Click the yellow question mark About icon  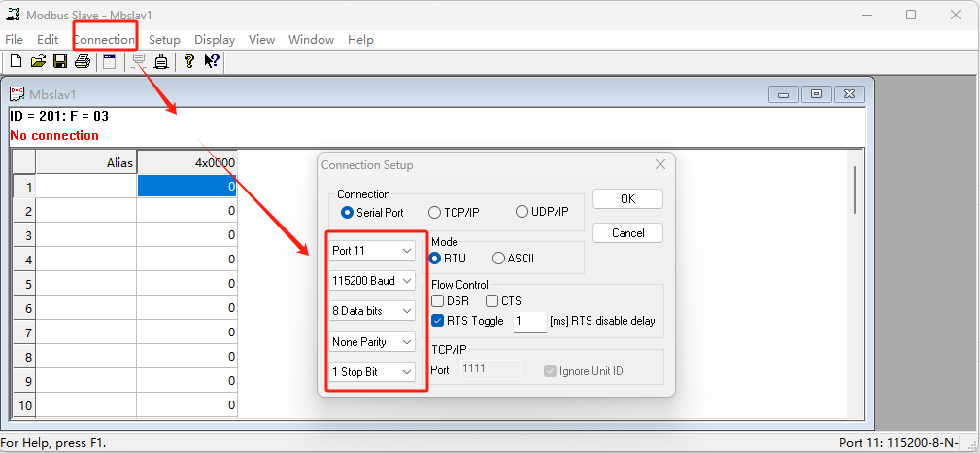click(x=189, y=62)
